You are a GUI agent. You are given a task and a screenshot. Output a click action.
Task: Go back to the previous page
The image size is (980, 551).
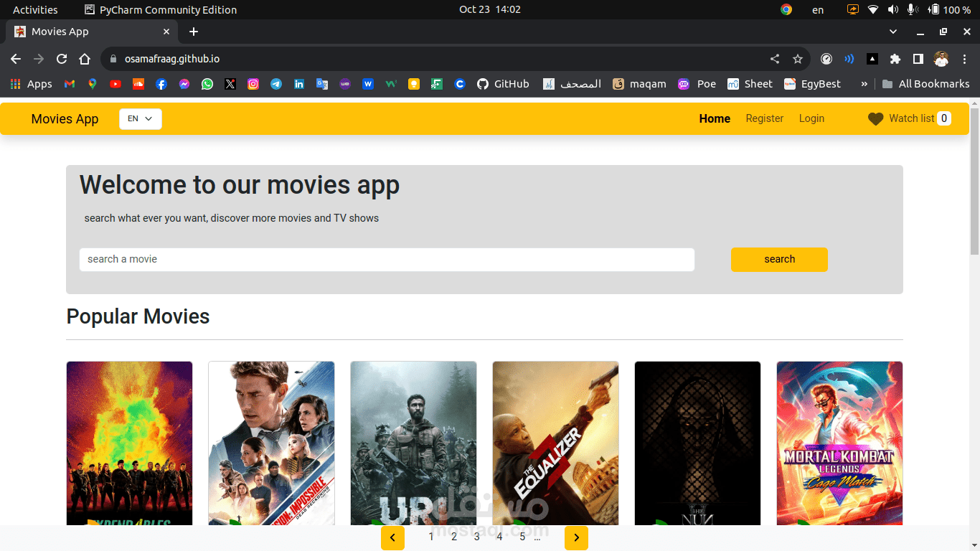tap(16, 59)
